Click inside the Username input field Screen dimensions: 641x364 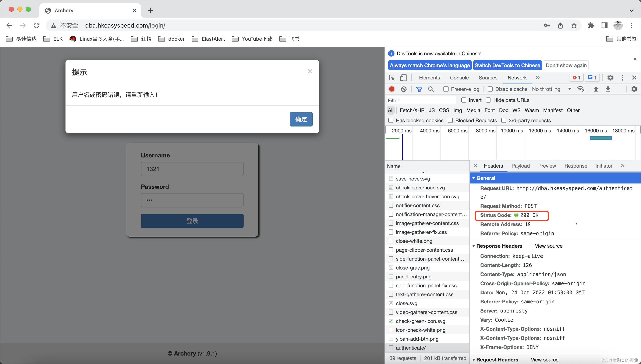[192, 169]
